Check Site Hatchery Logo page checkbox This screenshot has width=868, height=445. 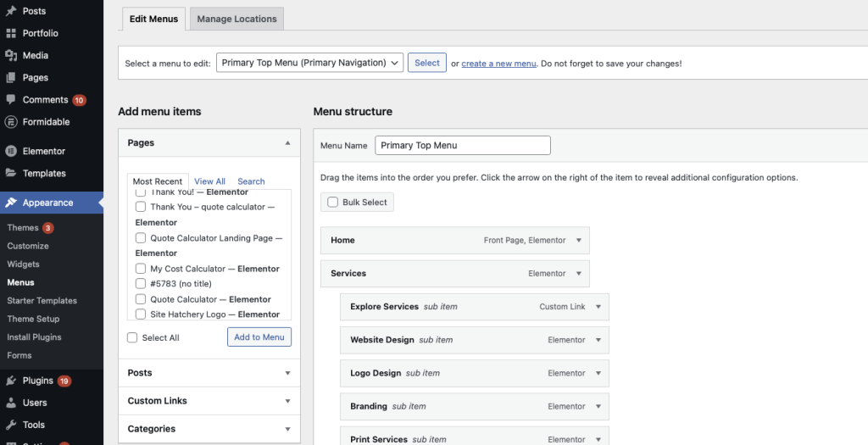[x=141, y=314]
